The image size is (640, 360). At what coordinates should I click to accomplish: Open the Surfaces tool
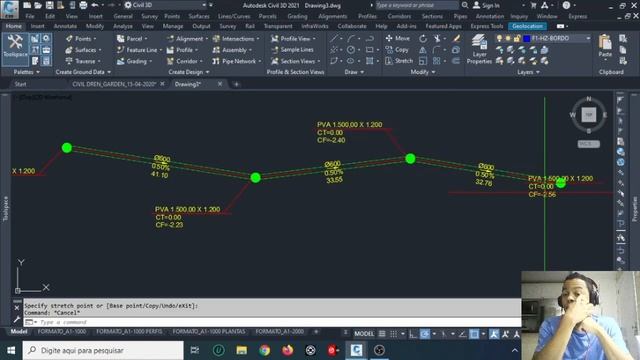pyautogui.click(x=83, y=50)
